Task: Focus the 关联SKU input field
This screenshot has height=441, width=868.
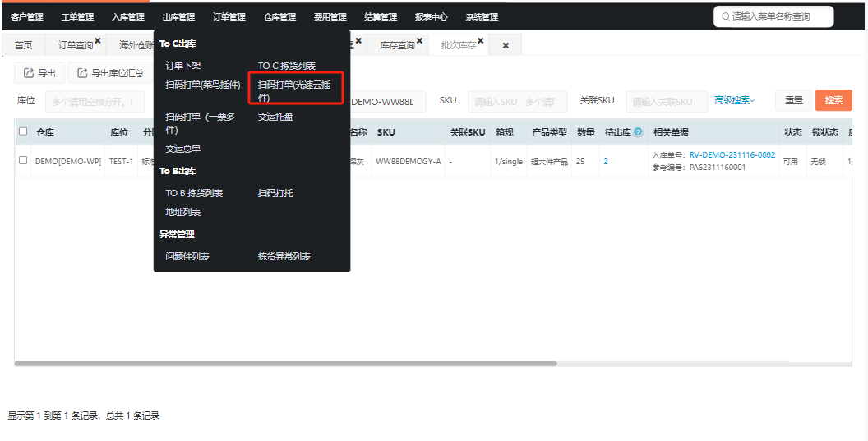Action: pos(667,102)
